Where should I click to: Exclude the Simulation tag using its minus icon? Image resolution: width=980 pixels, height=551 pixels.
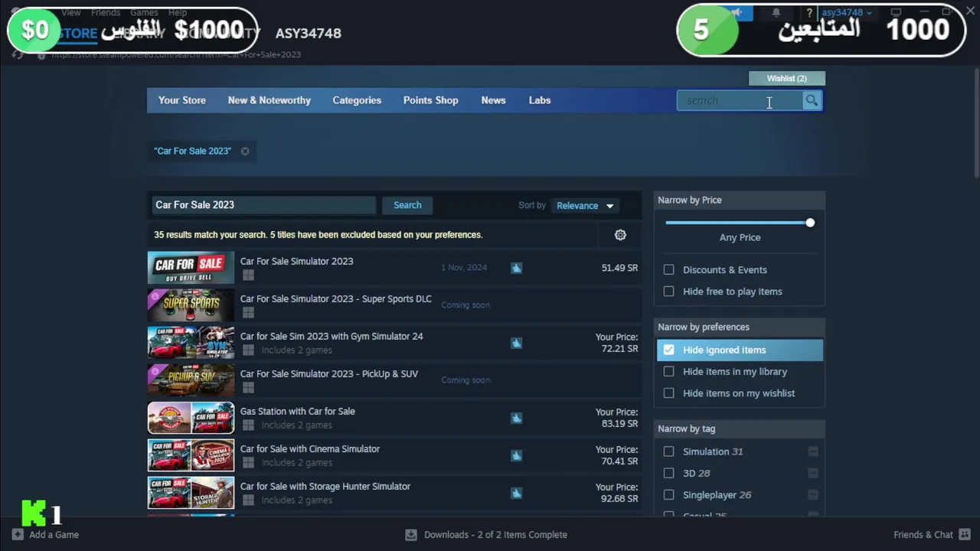tap(813, 452)
